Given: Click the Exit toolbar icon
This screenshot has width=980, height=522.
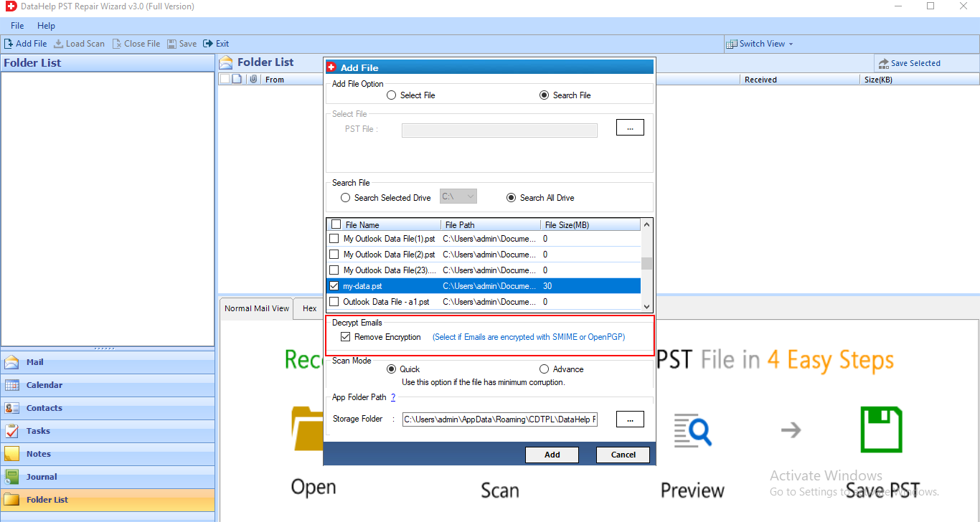Looking at the screenshot, I should [208, 44].
